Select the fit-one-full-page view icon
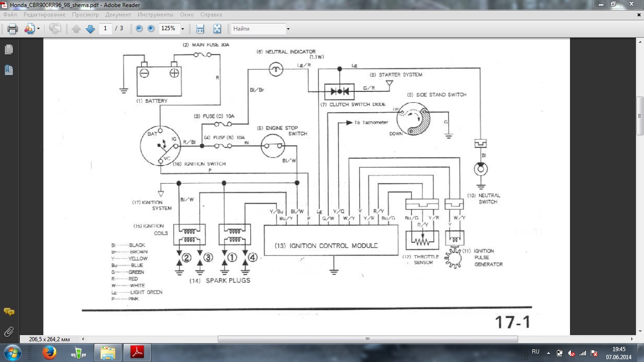Image resolution: width=644 pixels, height=362 pixels. (x=217, y=29)
